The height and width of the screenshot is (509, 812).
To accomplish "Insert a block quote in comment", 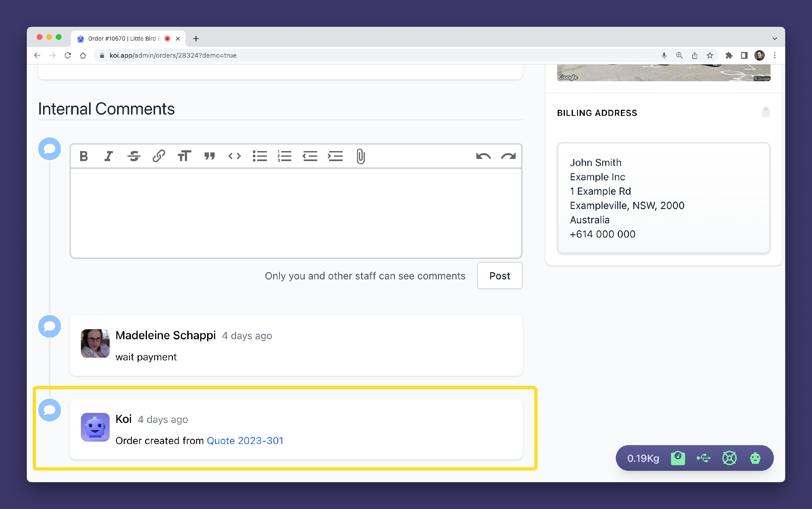I will pyautogui.click(x=209, y=156).
